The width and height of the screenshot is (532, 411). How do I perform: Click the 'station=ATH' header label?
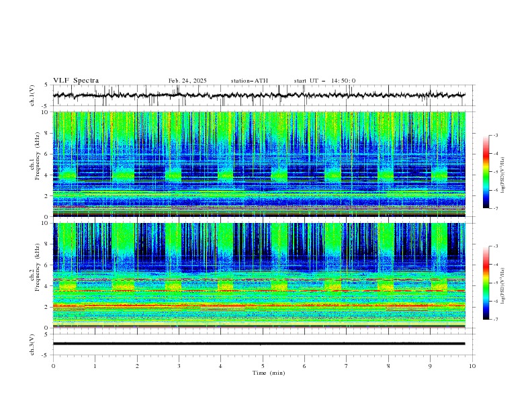tap(249, 81)
